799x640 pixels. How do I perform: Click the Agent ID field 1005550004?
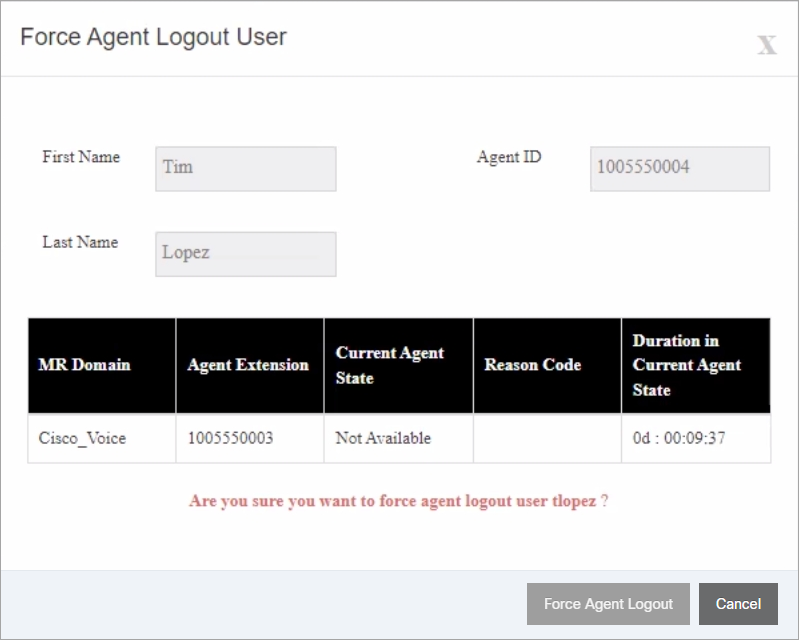(680, 169)
